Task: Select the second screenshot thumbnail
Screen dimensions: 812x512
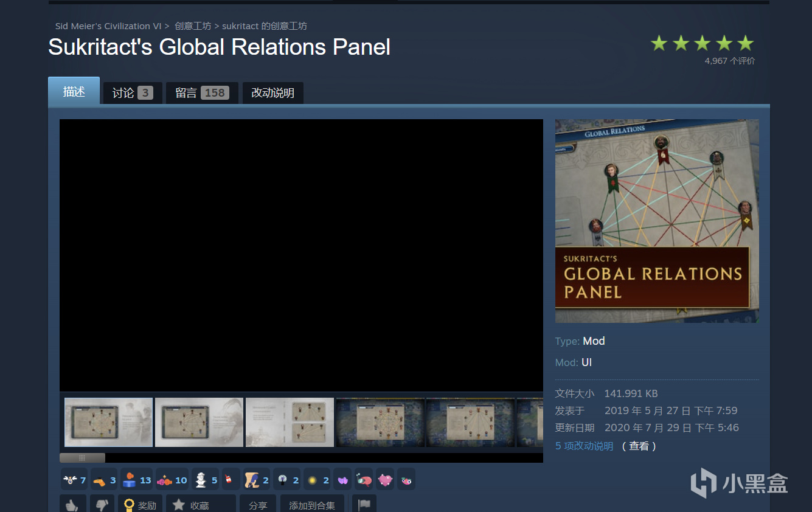Action: pos(199,422)
